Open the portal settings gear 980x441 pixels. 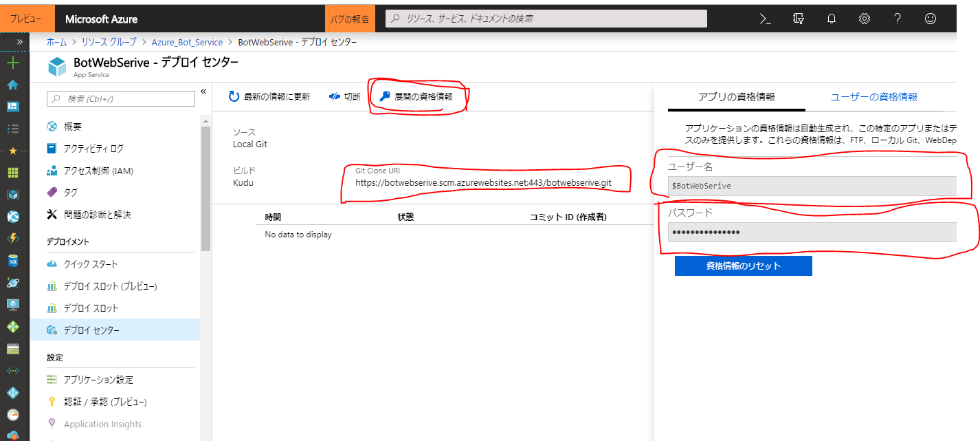pos(864,19)
